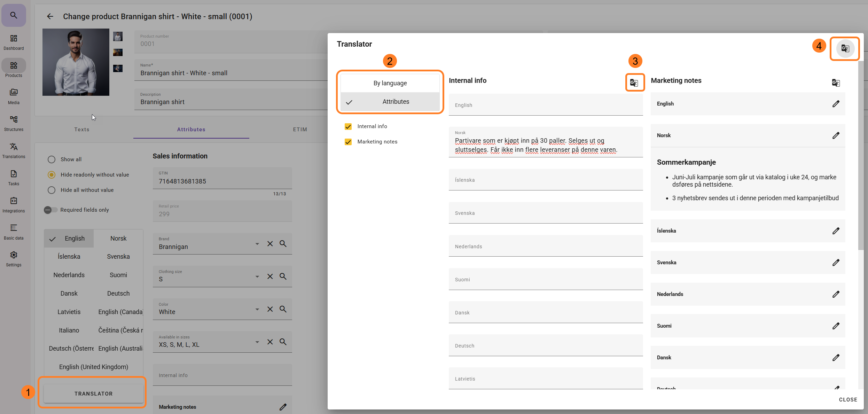Uncheck the Marketing notes checkbox
The height and width of the screenshot is (414, 868).
[x=348, y=142]
